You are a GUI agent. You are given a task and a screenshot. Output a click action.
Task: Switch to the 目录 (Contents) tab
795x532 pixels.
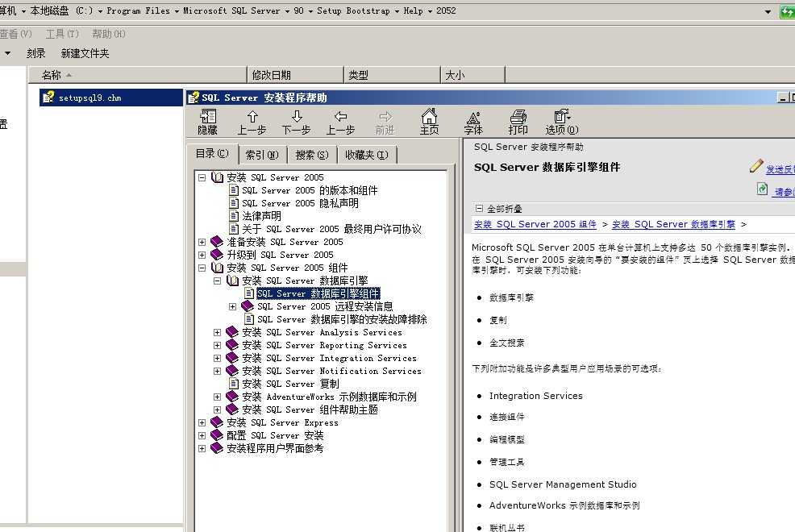(212, 153)
